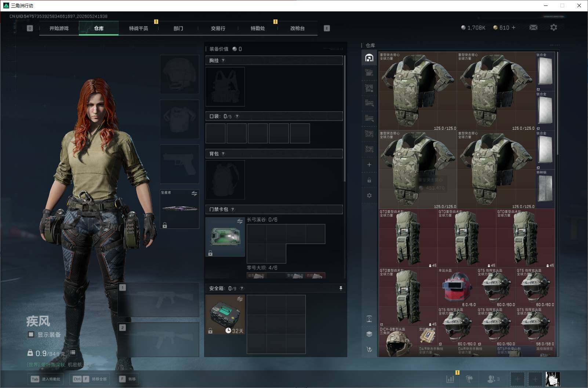
Task: Click the flag icon in bottom bar
Action: (469, 379)
